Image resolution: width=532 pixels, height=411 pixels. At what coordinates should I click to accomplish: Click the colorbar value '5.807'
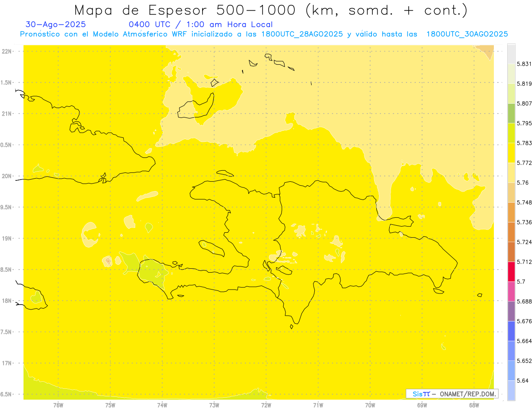click(x=524, y=103)
